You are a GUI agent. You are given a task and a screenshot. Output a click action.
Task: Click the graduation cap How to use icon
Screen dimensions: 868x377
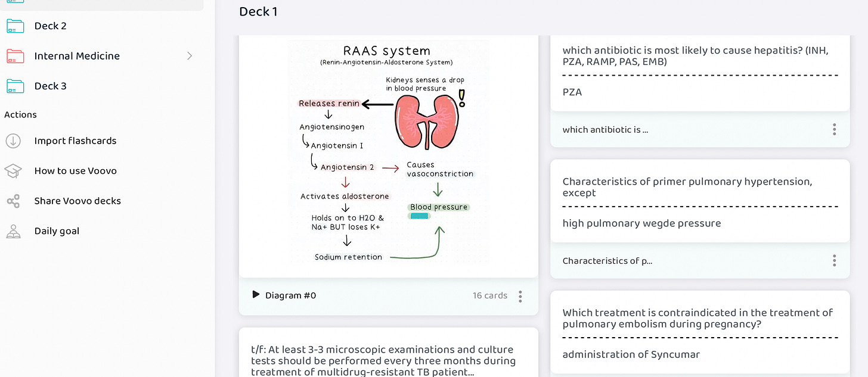pyautogui.click(x=13, y=171)
